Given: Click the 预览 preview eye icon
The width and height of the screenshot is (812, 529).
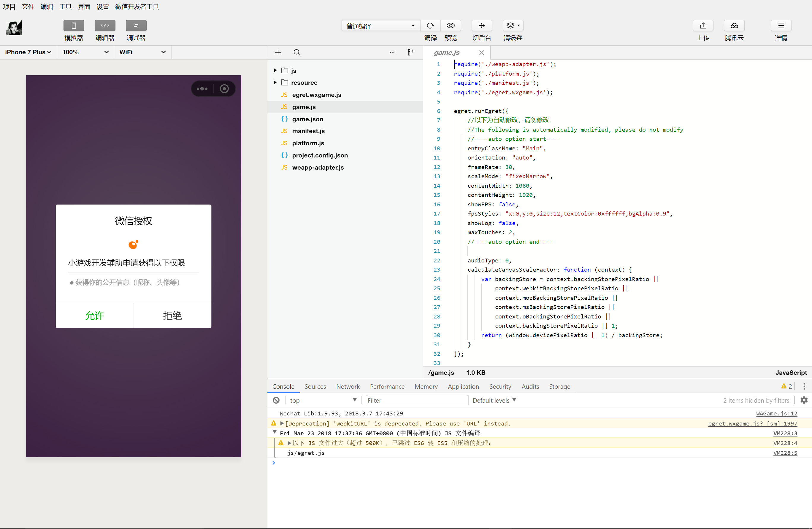Looking at the screenshot, I should (x=451, y=26).
